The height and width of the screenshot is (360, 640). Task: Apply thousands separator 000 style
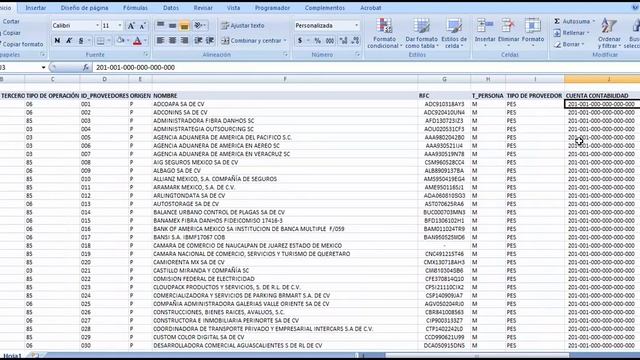(x=330, y=40)
